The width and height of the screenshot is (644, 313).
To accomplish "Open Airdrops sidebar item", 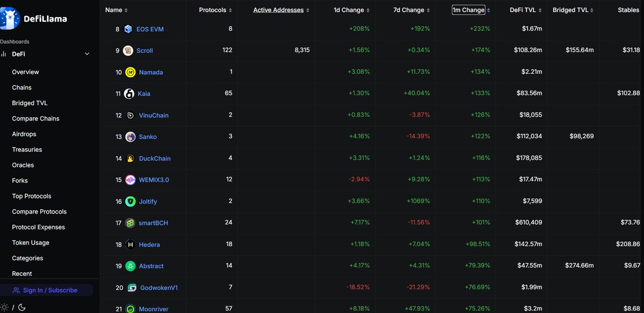I will pyautogui.click(x=24, y=134).
